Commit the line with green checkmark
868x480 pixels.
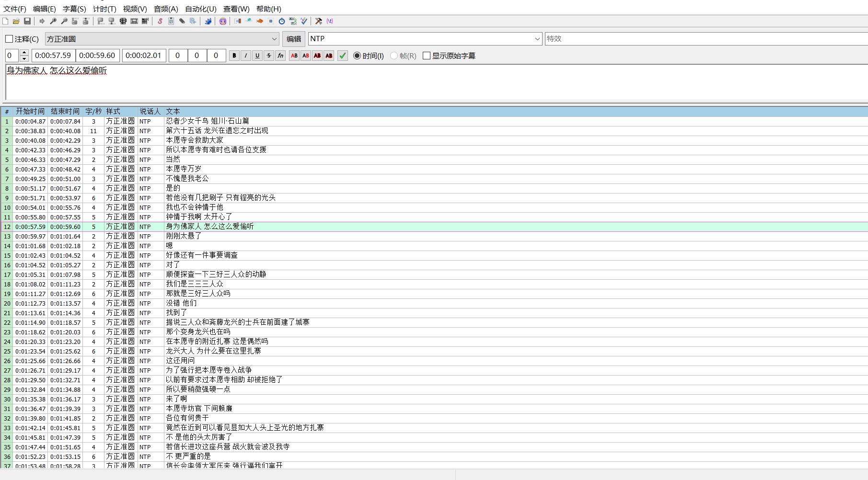[343, 56]
